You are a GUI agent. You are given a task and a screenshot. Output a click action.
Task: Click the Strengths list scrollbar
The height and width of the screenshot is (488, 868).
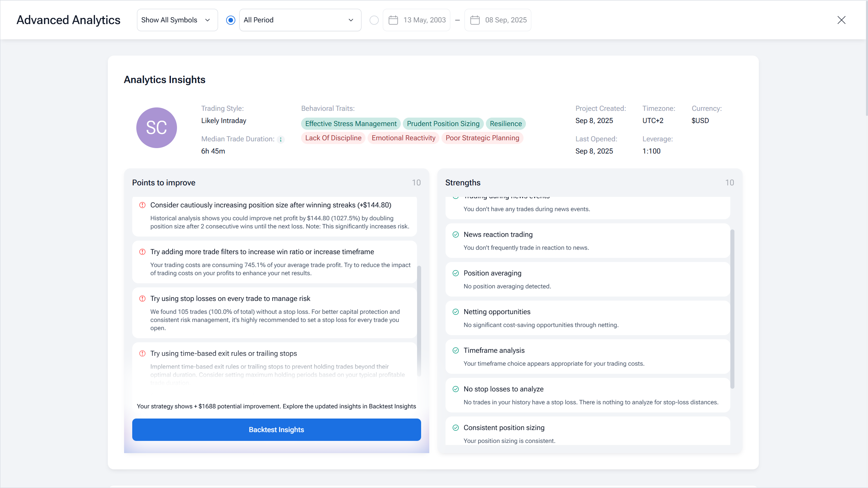[x=732, y=309]
